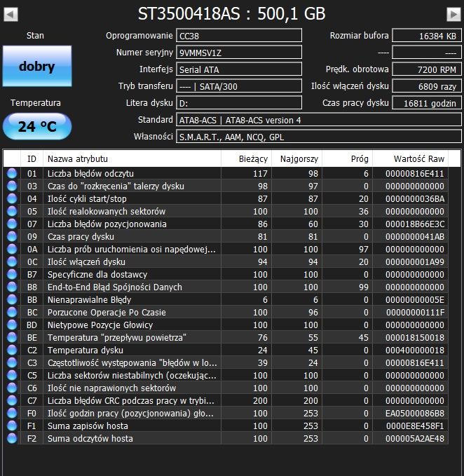Click status icon for attribute 0C
The image size is (464, 476).
(12, 261)
